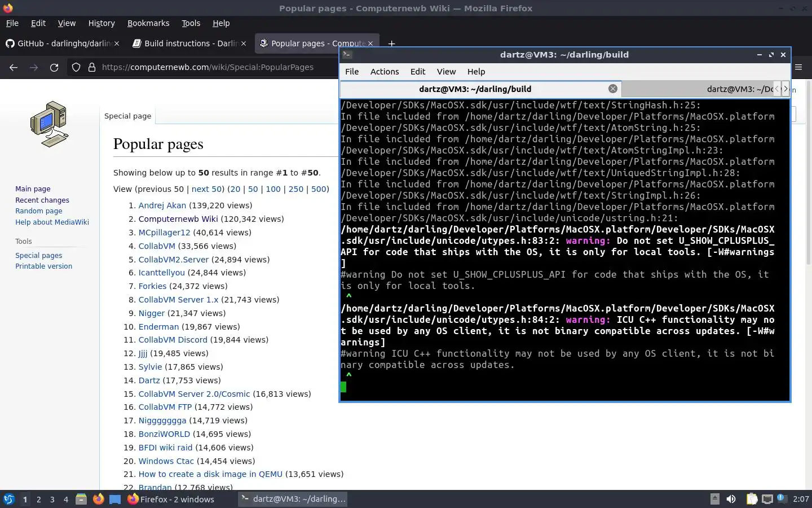812x508 pixels.
Task: Close the GitHub darlinghq tab
Action: click(117, 43)
